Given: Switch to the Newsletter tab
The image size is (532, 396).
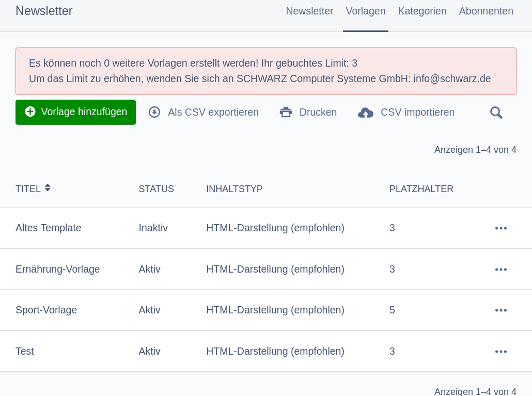Looking at the screenshot, I should pyautogui.click(x=309, y=11).
